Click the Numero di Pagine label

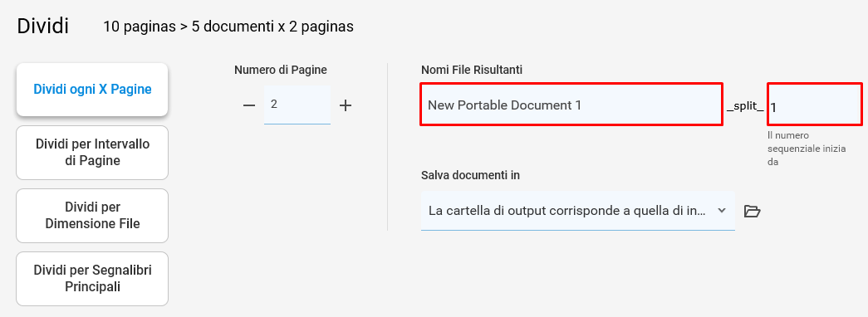click(281, 70)
